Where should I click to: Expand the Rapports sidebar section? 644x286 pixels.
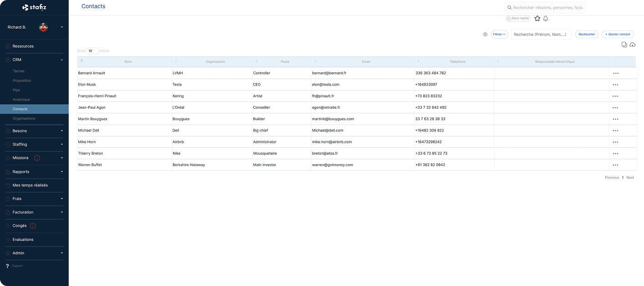[62, 172]
